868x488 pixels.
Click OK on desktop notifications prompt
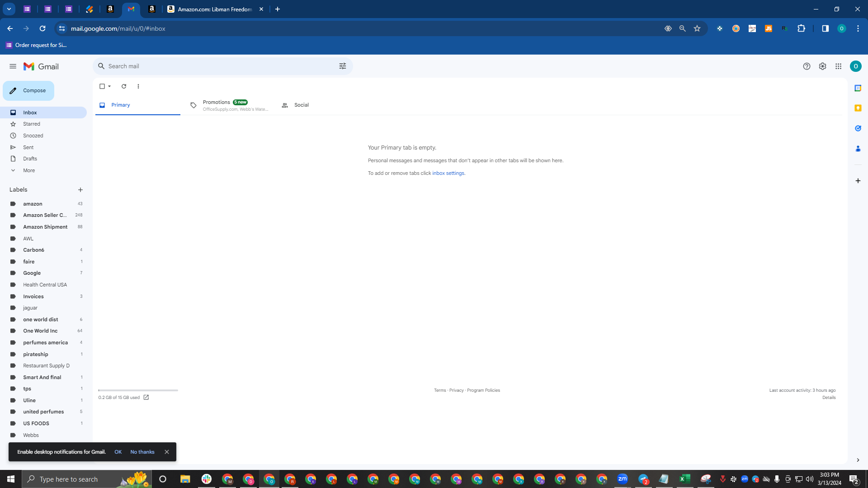click(118, 452)
